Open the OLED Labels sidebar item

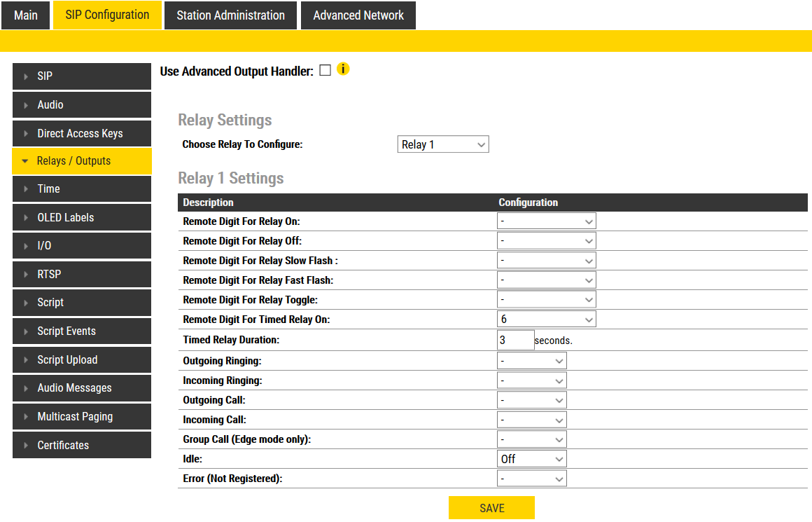(81, 218)
